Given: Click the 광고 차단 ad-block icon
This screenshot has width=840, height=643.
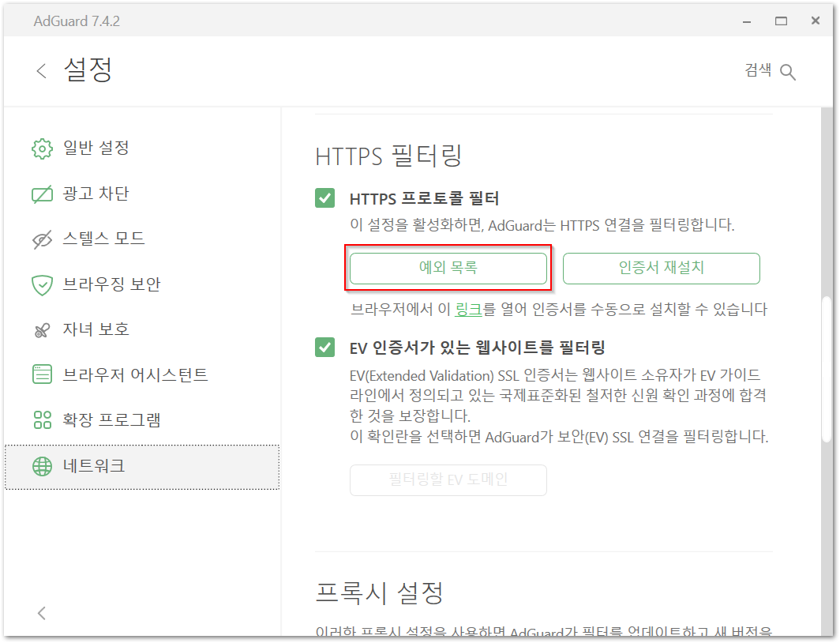Looking at the screenshot, I should click(43, 194).
